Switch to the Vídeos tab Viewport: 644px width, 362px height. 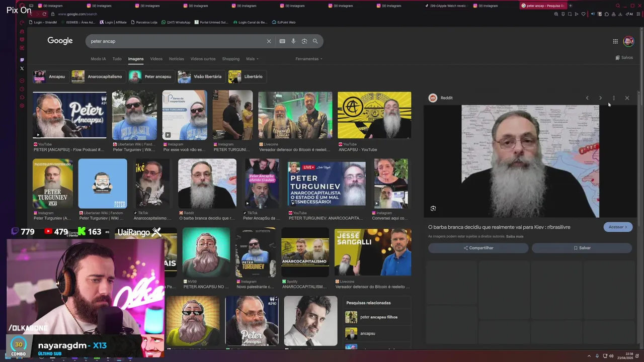tap(156, 59)
